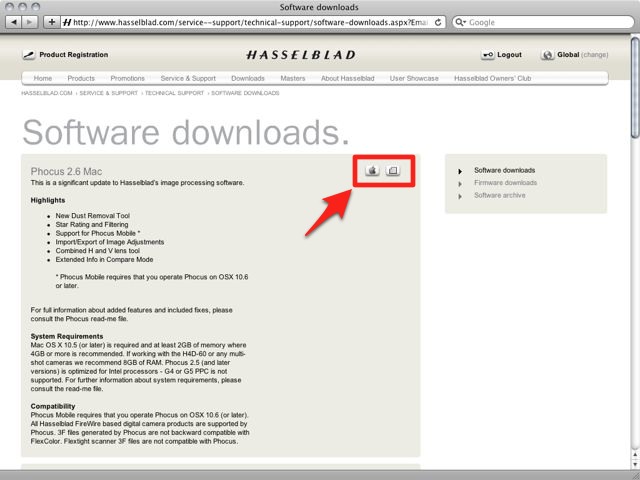Click arrow beside Firmware downloads sidebar item
The height and width of the screenshot is (480, 640).
click(x=460, y=184)
